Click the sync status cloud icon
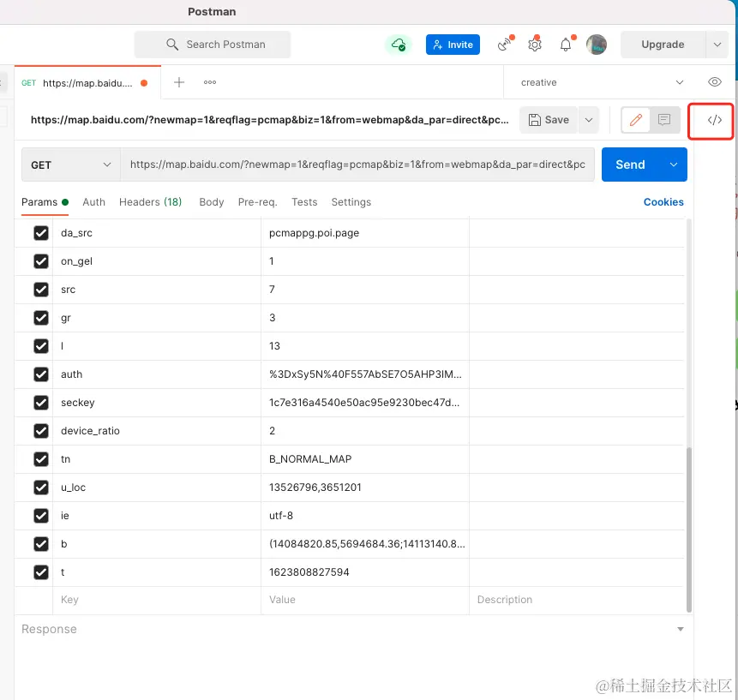 pyautogui.click(x=399, y=45)
